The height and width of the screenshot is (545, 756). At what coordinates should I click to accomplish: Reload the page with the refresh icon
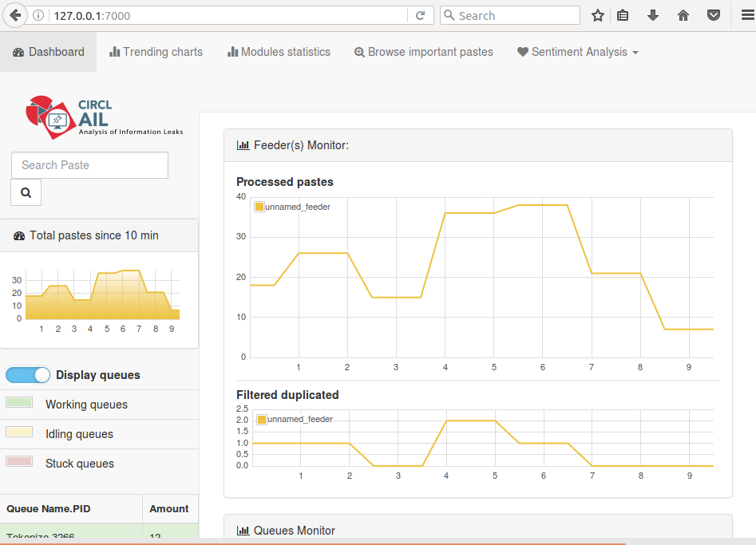click(x=420, y=15)
